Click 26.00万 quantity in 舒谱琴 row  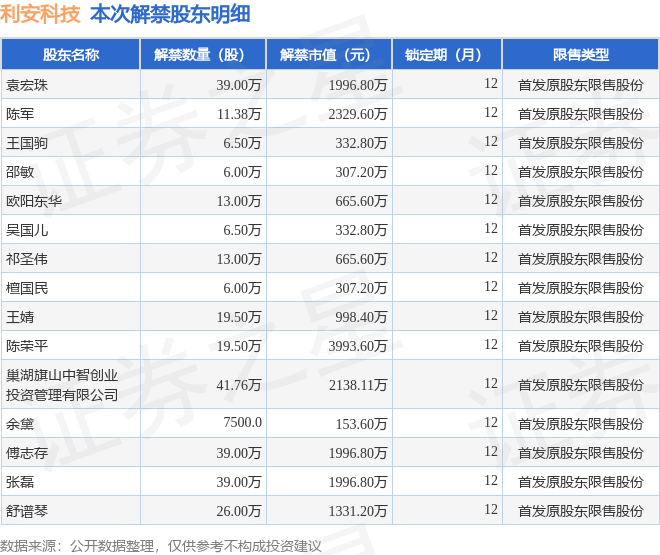[x=239, y=511]
